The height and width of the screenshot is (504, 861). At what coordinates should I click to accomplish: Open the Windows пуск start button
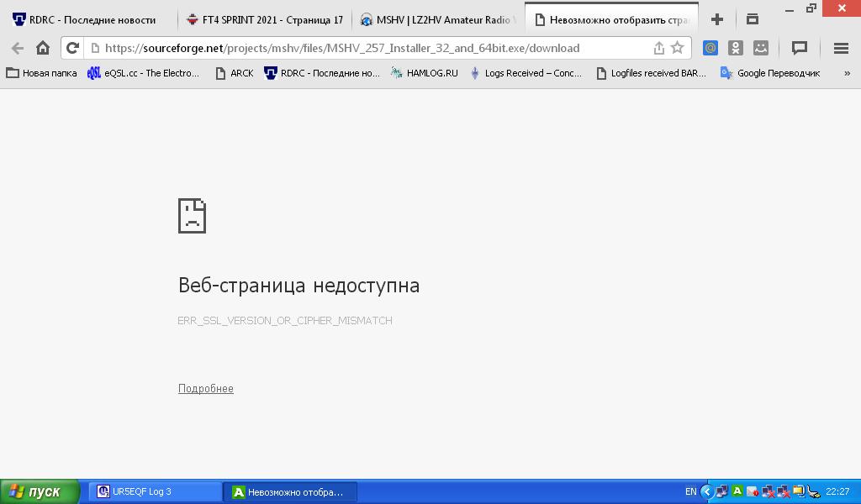(40, 491)
